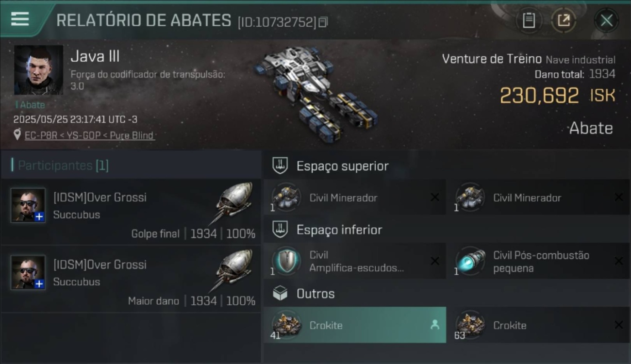Select Civil Amplifica-escudos module
Image resolution: width=631 pixels, height=364 pixels.
coord(354,261)
